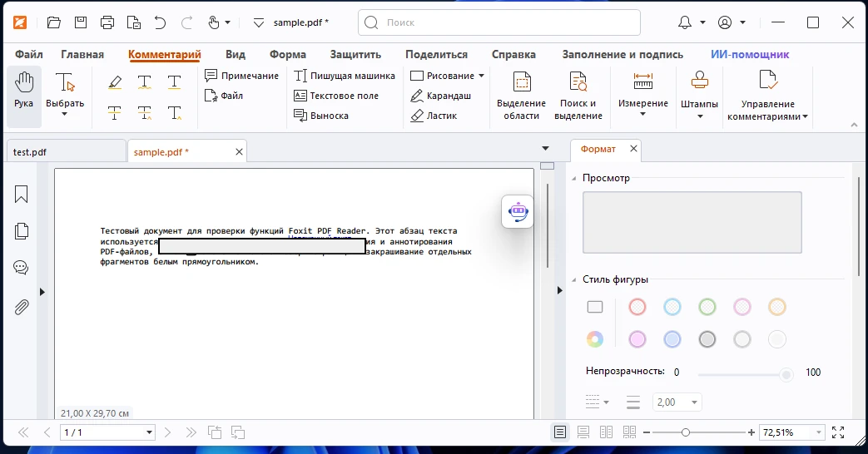
Task: Go to the last page
Action: [191, 432]
